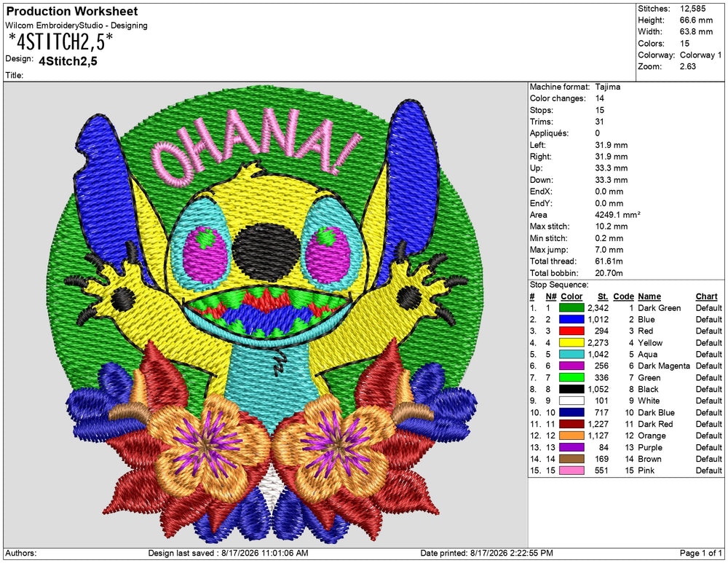Pick the Brown thread color swatch

point(571,459)
